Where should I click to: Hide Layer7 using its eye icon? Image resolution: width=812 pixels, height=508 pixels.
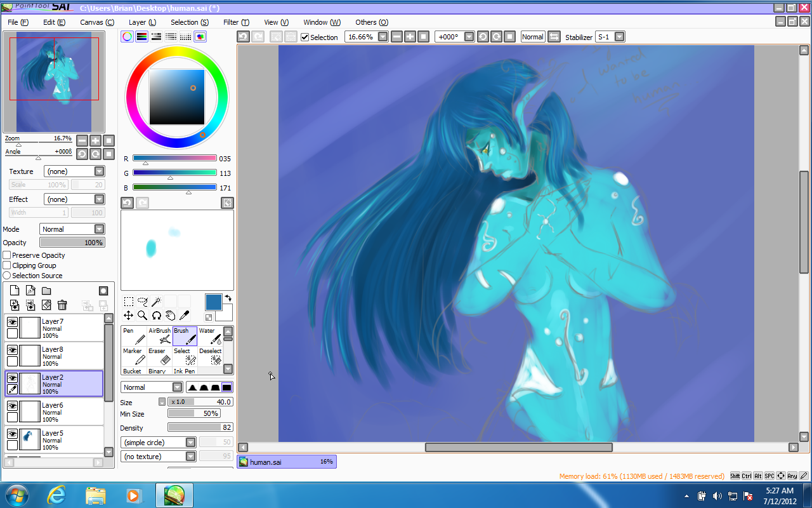[12, 323]
